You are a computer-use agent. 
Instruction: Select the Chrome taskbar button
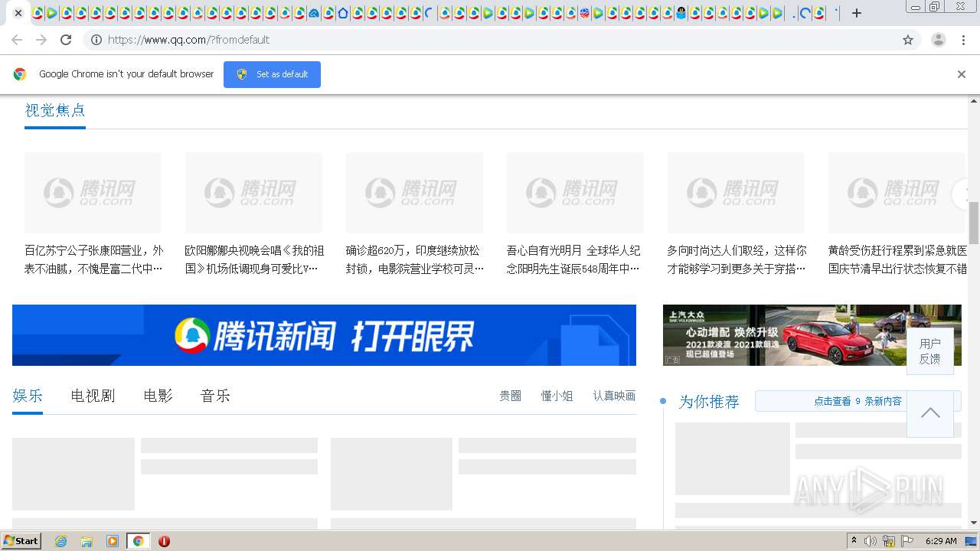pos(138,541)
